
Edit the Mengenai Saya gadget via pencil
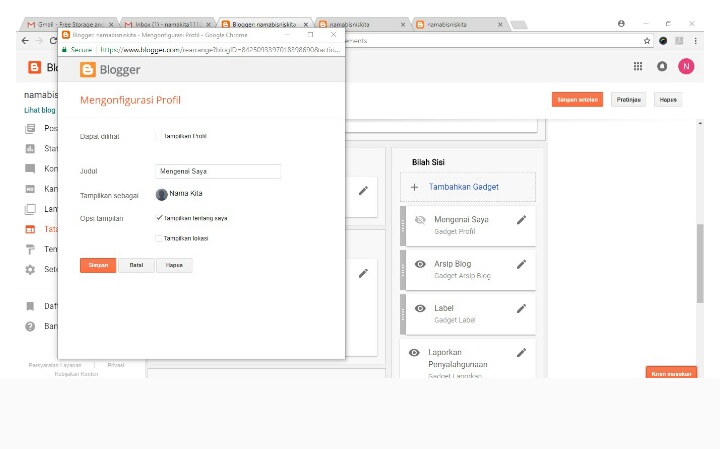pos(521,220)
